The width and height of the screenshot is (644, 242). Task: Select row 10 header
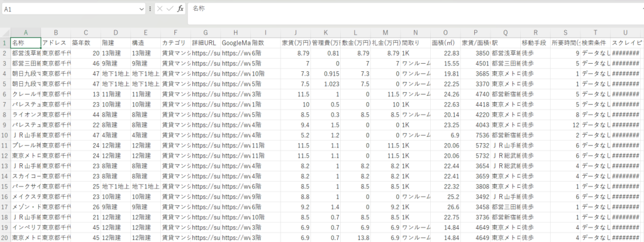point(5,135)
